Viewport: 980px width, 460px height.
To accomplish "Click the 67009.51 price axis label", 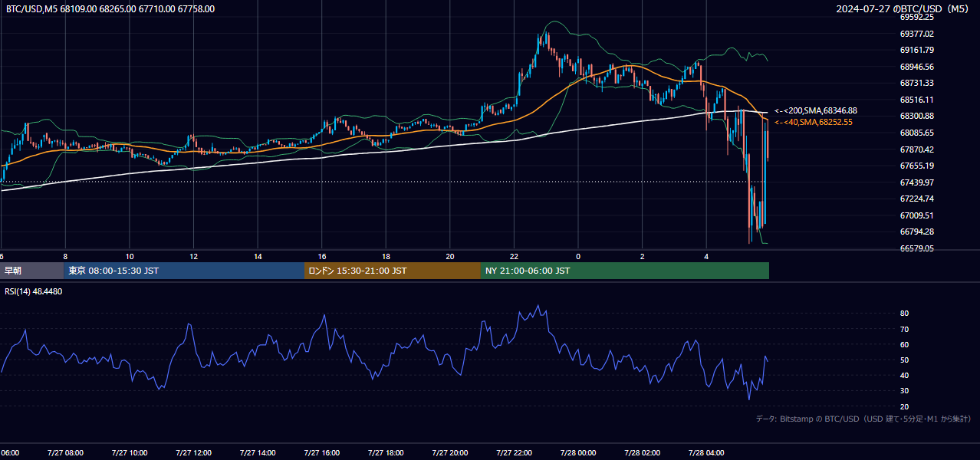I will (916, 215).
